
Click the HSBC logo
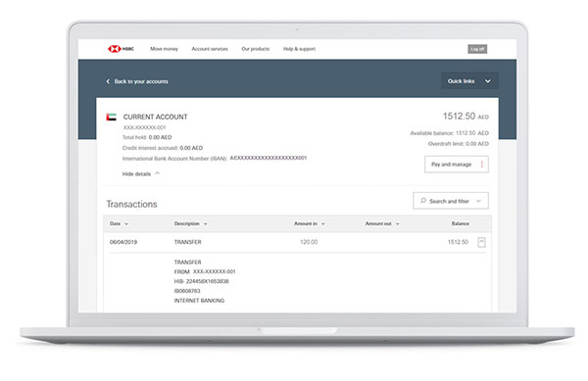pyautogui.click(x=121, y=49)
